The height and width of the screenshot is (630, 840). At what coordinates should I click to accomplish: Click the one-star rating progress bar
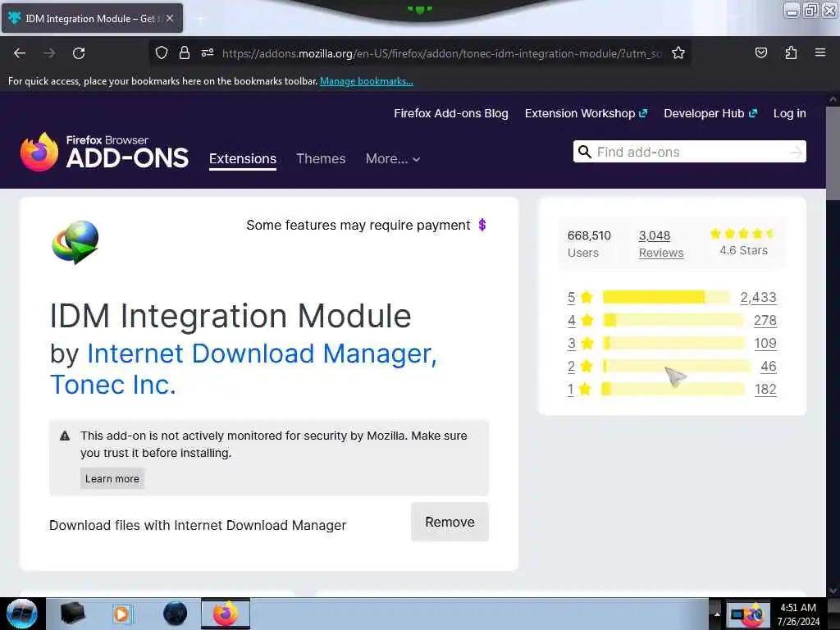click(x=673, y=389)
